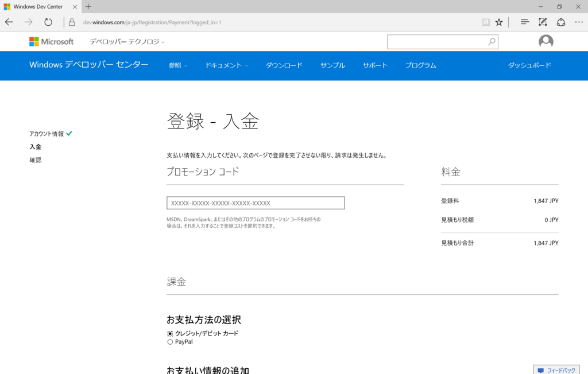588x374 pixels.
Task: Go back with the browser back arrow
Action: pos(9,22)
